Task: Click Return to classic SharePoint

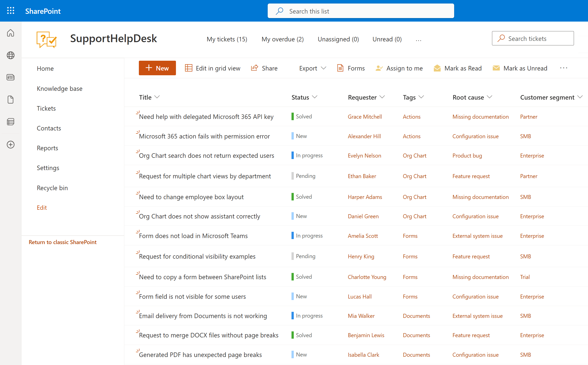Action: [62, 242]
